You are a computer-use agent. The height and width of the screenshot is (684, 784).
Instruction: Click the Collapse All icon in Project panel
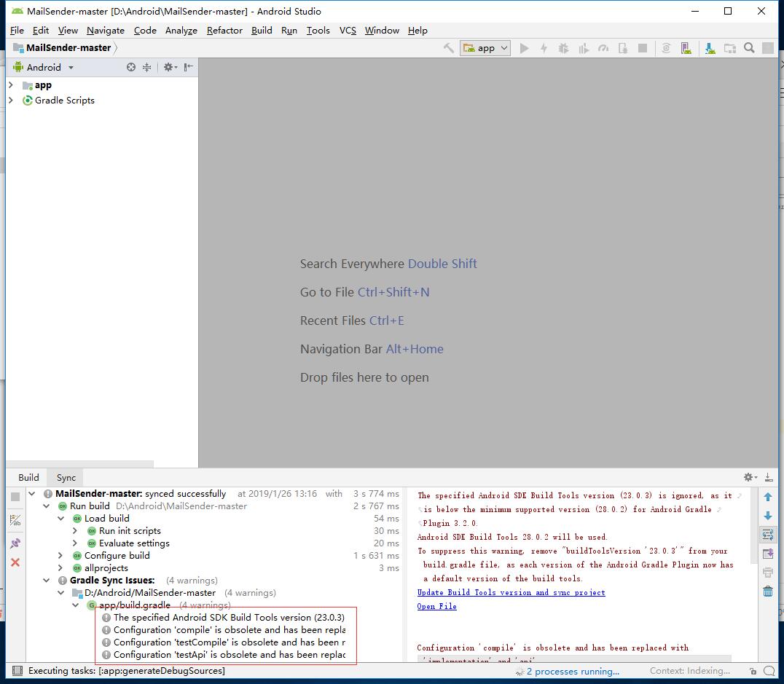[146, 67]
